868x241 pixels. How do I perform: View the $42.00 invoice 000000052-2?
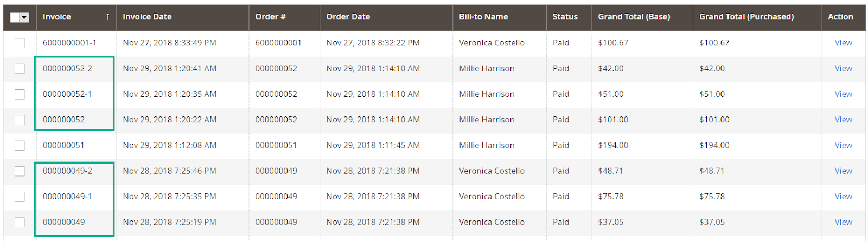pyautogui.click(x=843, y=68)
